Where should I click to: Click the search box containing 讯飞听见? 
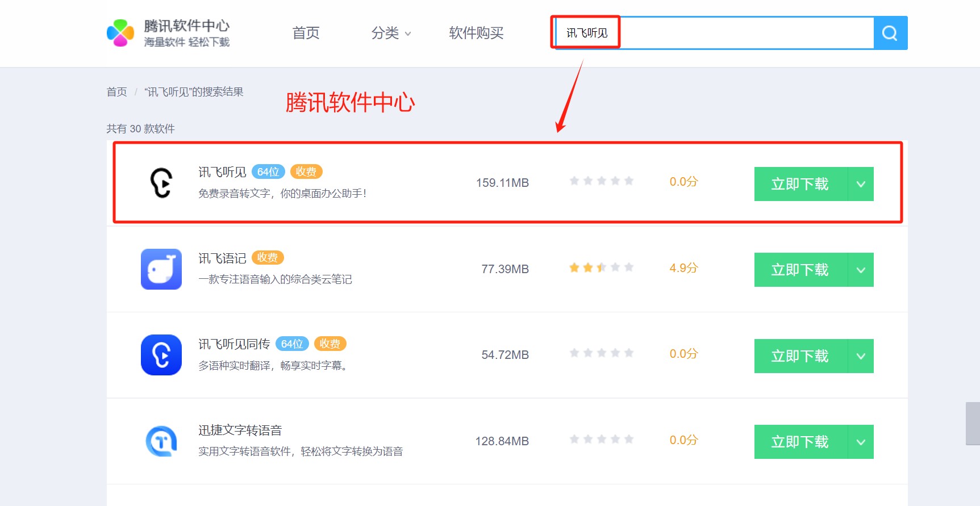coord(714,33)
